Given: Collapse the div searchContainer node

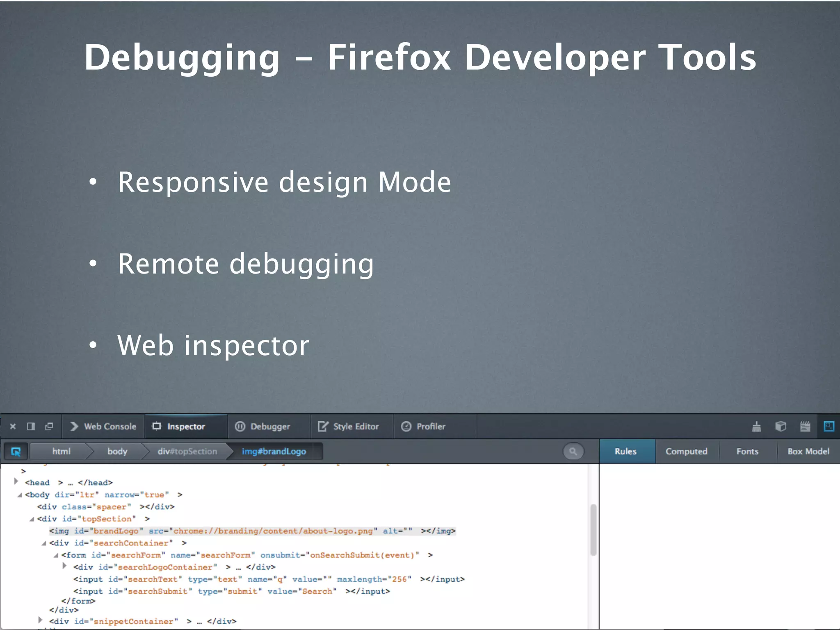Looking at the screenshot, I should pos(44,543).
